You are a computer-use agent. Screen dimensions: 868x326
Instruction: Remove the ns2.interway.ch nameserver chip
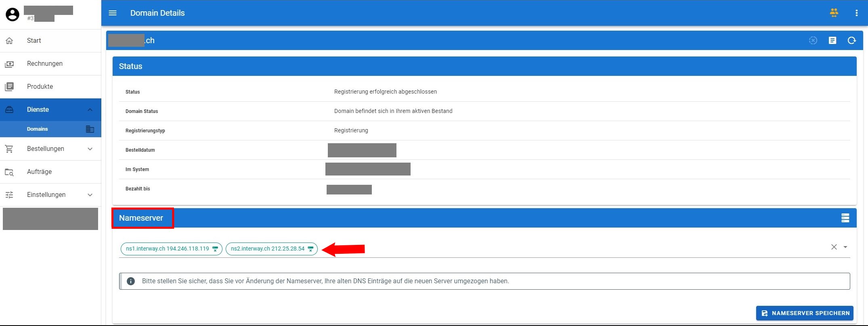point(310,249)
